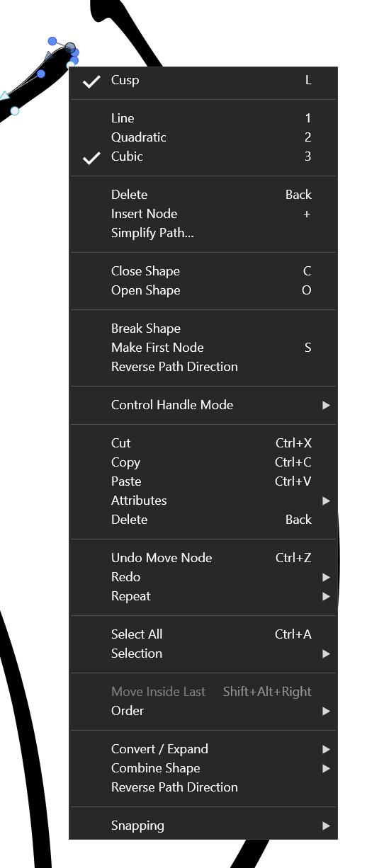Choose Select All from menu
The image size is (367, 868).
203,634
